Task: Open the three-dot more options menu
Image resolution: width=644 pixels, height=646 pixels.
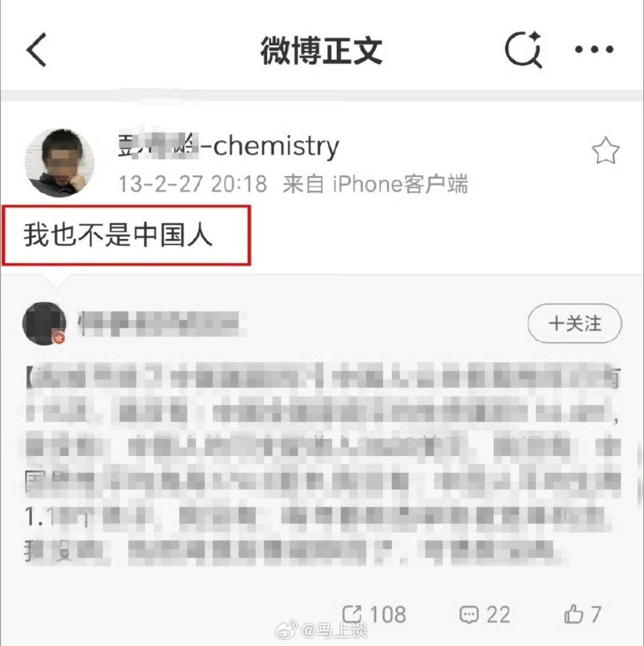Action: point(594,49)
